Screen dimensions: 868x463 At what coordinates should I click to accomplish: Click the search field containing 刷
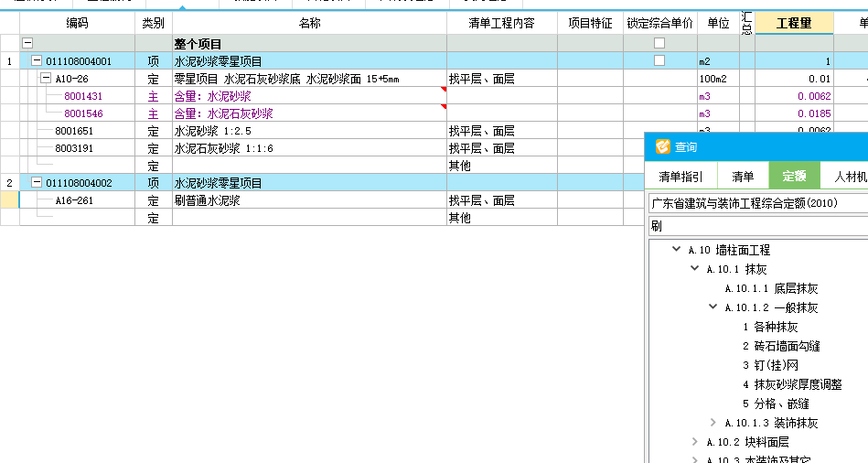coord(758,226)
